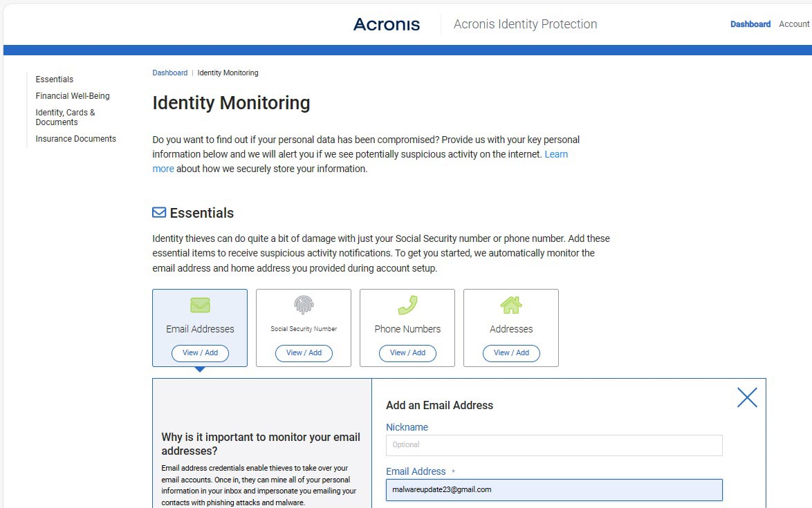Click the green envelope Email Addresses icon

click(200, 305)
